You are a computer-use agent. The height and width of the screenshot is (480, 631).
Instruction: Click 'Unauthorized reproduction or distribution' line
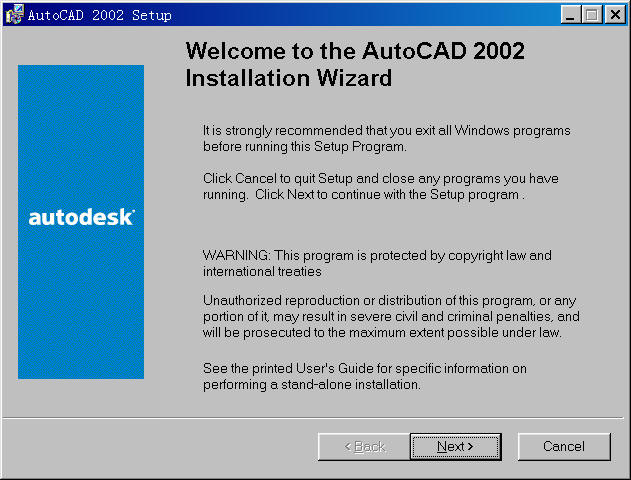tap(390, 301)
